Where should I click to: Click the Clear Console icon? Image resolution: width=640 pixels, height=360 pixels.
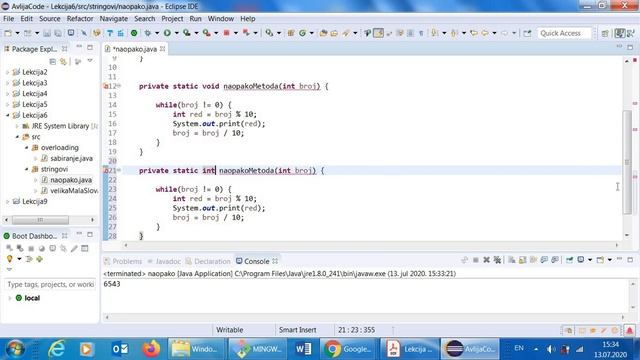(511, 260)
